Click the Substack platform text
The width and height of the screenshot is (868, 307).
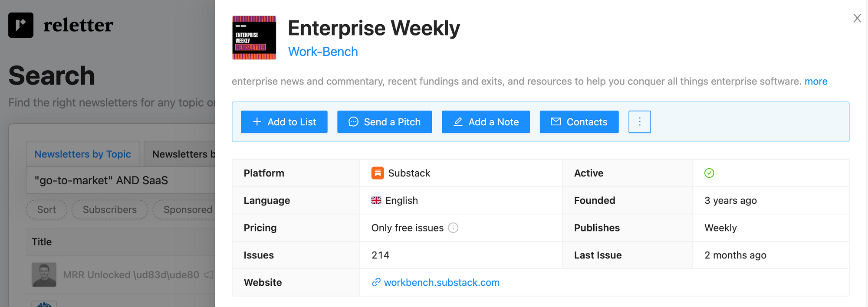click(x=409, y=173)
